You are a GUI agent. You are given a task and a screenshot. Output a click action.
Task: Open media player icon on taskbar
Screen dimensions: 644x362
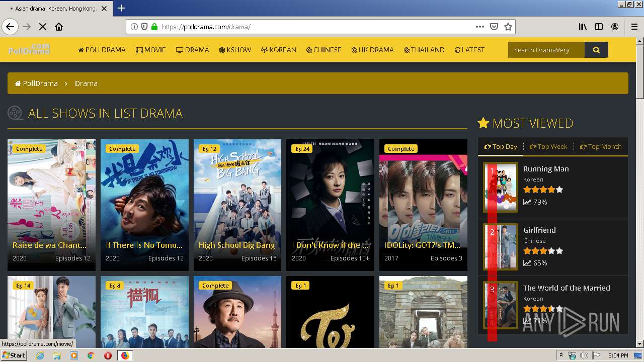point(74,355)
